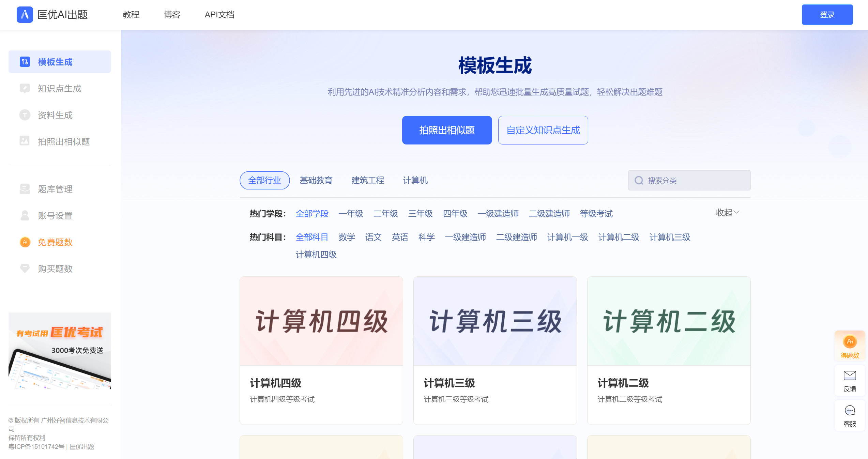868x459 pixels.
Task: Switch to the 计算机 industry tab
Action: [x=415, y=180]
